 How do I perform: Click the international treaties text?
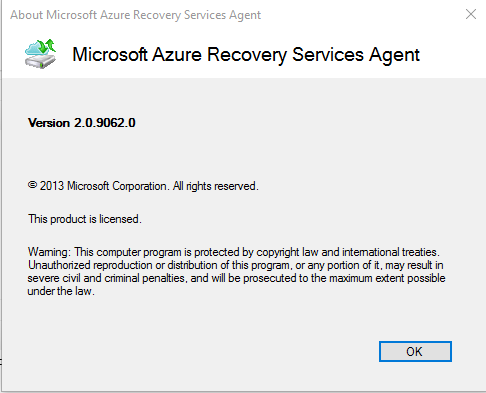(391, 252)
